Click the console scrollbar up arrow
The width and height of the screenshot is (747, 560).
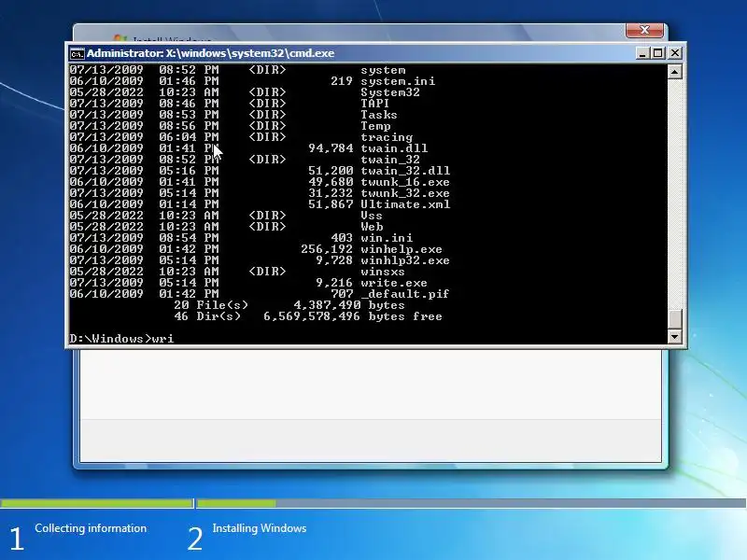[674, 72]
